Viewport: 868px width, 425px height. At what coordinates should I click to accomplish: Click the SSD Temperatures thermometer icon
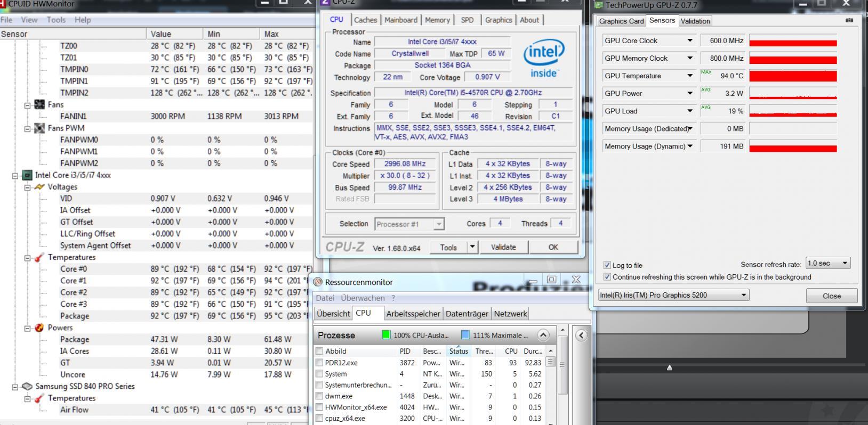[x=39, y=398]
